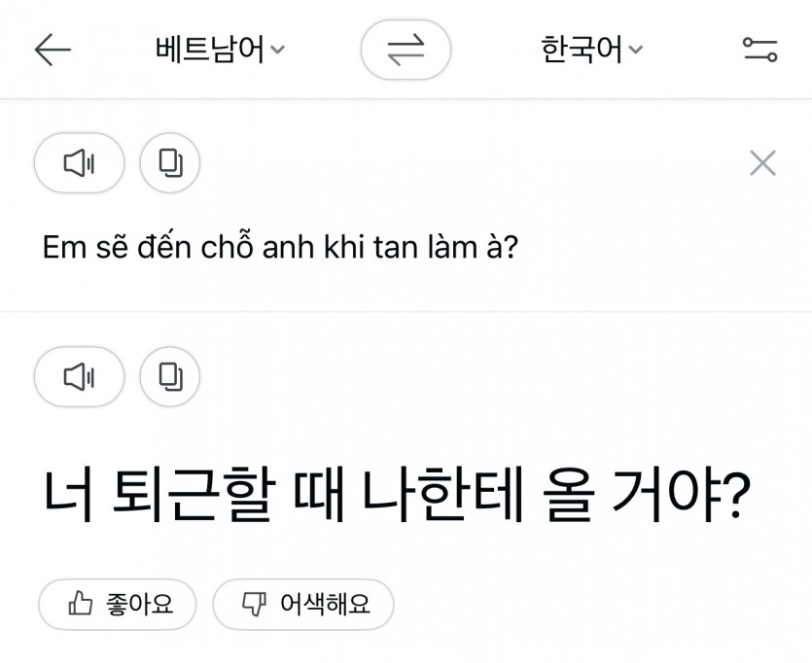The image size is (812, 663).
Task: Listen to the Korean translation audio
Action: (79, 376)
